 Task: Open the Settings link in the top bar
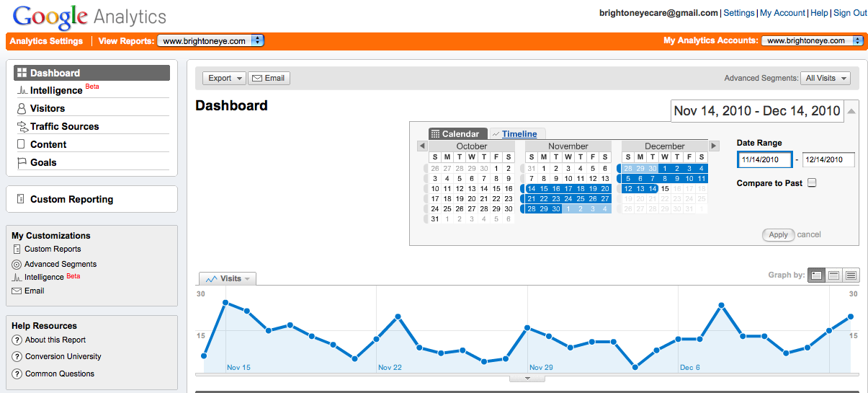(x=739, y=13)
